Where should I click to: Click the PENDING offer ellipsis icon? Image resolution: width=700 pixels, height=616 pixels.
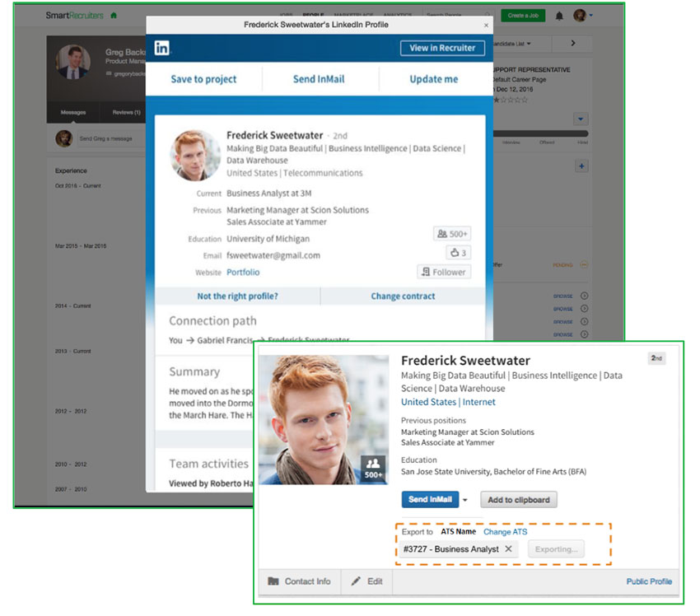pos(584,264)
